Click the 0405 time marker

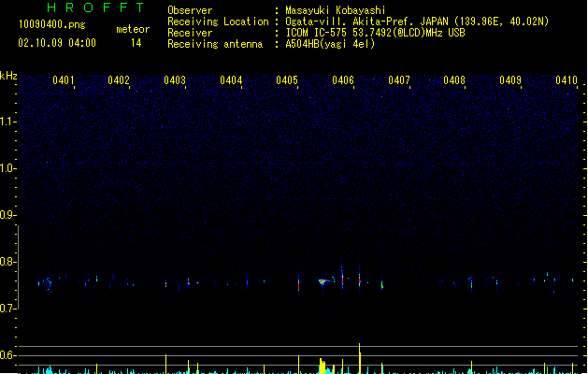tap(287, 80)
